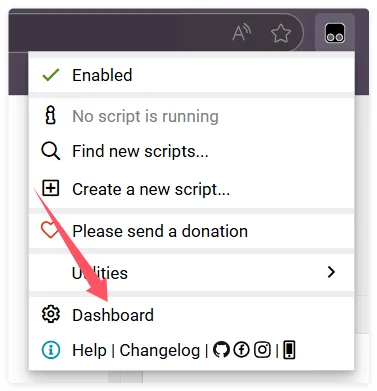The width and height of the screenshot is (377, 391).
Task: Open the Instagram icon link
Action: (x=262, y=350)
